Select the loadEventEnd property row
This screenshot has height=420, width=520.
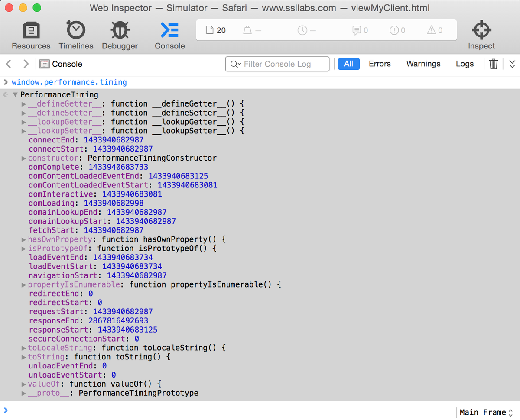[x=91, y=258]
